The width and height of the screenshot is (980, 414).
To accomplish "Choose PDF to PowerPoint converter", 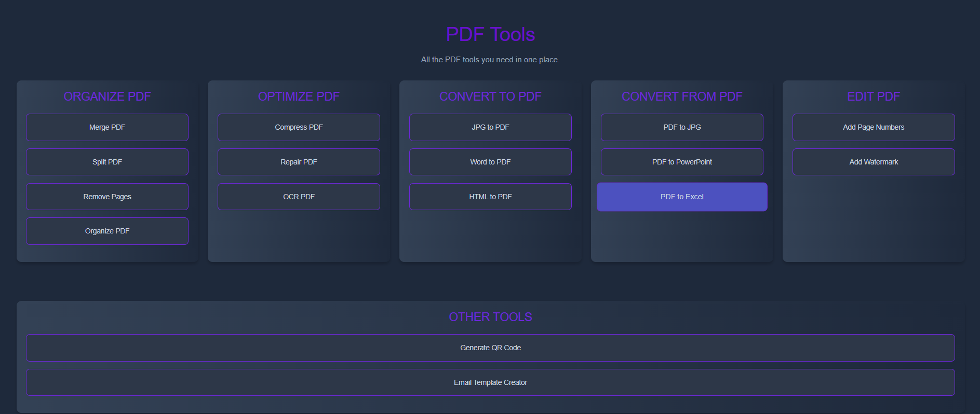I will click(x=682, y=162).
